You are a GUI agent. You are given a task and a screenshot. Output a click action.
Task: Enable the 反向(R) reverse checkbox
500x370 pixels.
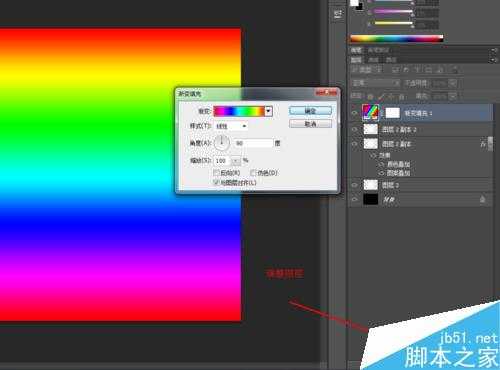pos(216,173)
